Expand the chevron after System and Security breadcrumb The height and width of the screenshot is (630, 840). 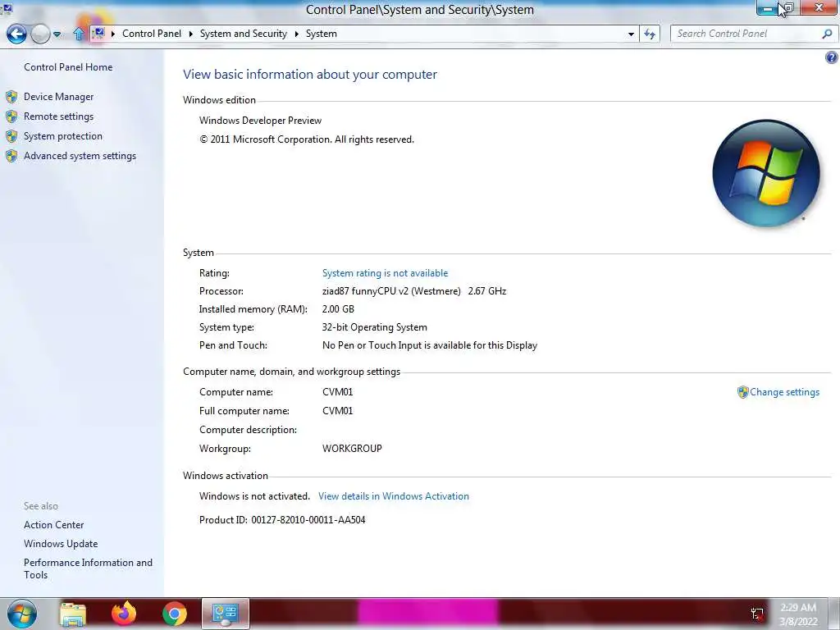coord(296,34)
